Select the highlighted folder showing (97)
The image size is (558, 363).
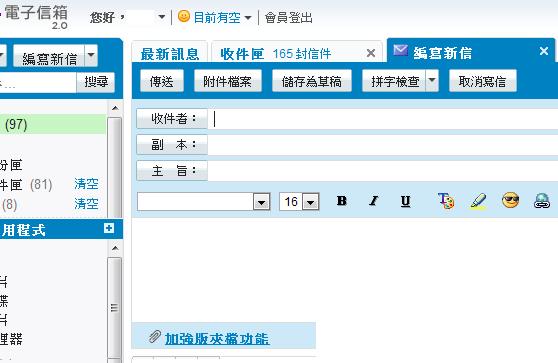coord(53,124)
